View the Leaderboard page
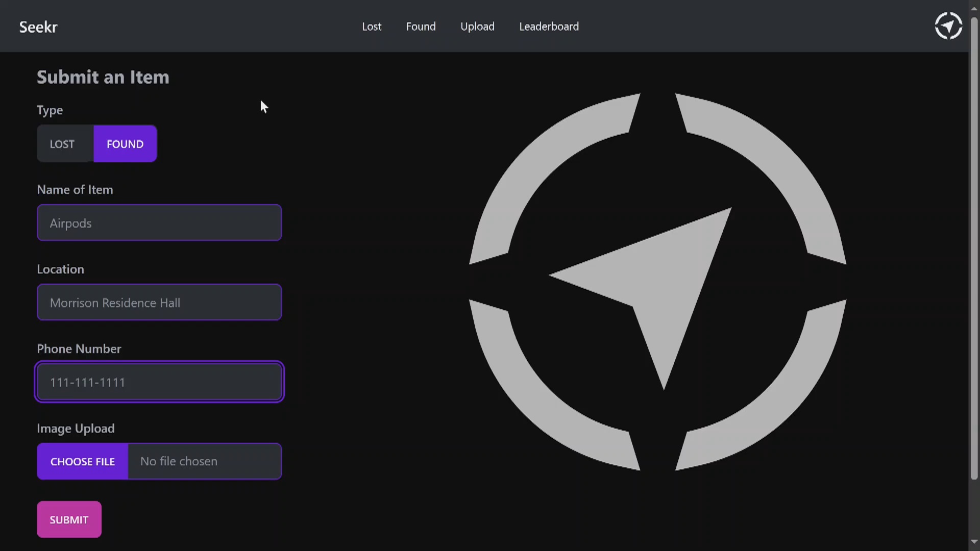Screen dimensions: 980x551 pos(549,27)
